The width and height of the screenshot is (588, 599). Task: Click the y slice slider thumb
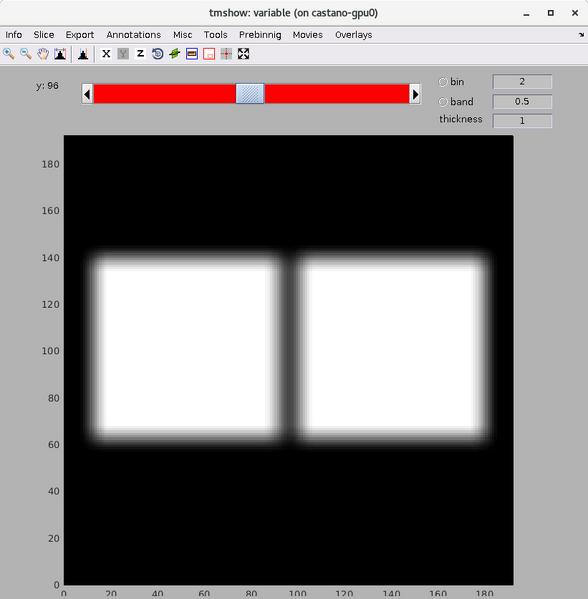coord(250,94)
